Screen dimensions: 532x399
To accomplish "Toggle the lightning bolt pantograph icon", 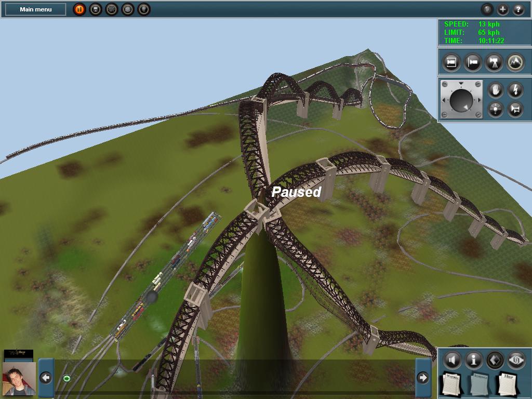I will [515, 90].
